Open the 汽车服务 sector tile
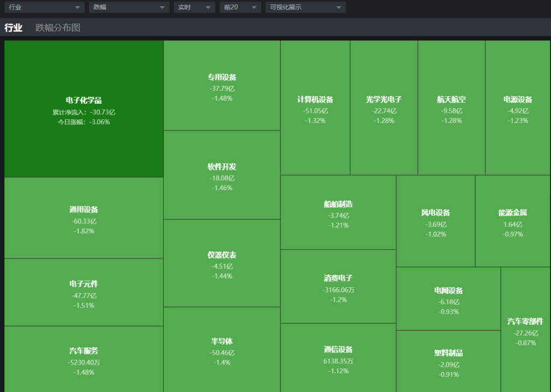The width and height of the screenshot is (551, 392). click(x=84, y=359)
